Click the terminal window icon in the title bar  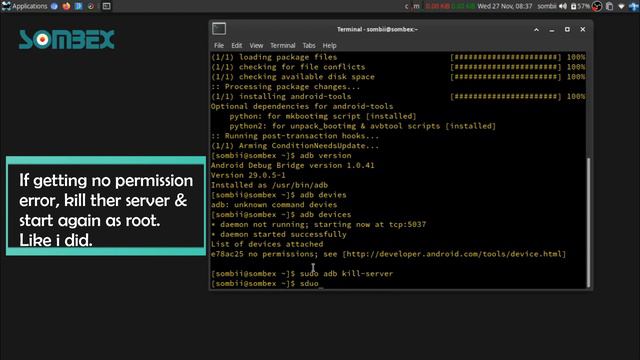(x=219, y=29)
